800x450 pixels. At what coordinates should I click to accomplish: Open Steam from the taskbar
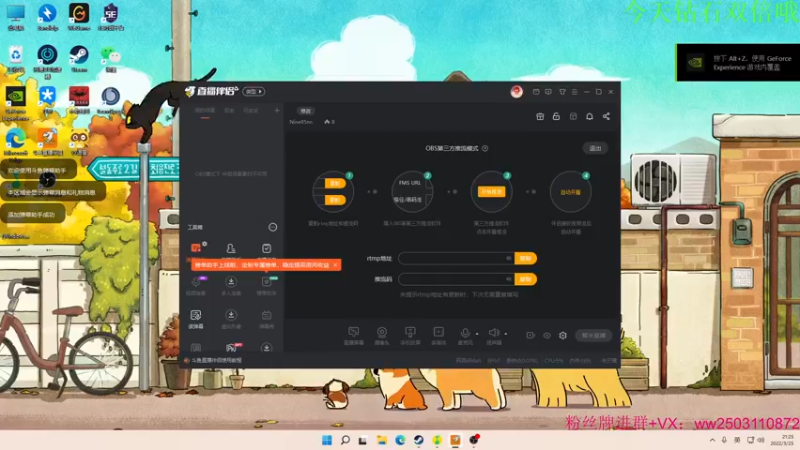418,440
